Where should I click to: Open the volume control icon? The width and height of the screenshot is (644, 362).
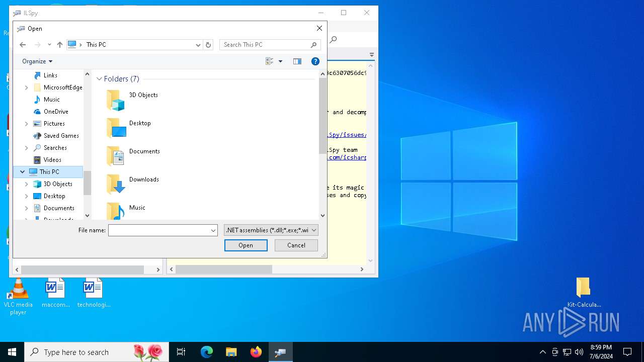[x=579, y=352]
